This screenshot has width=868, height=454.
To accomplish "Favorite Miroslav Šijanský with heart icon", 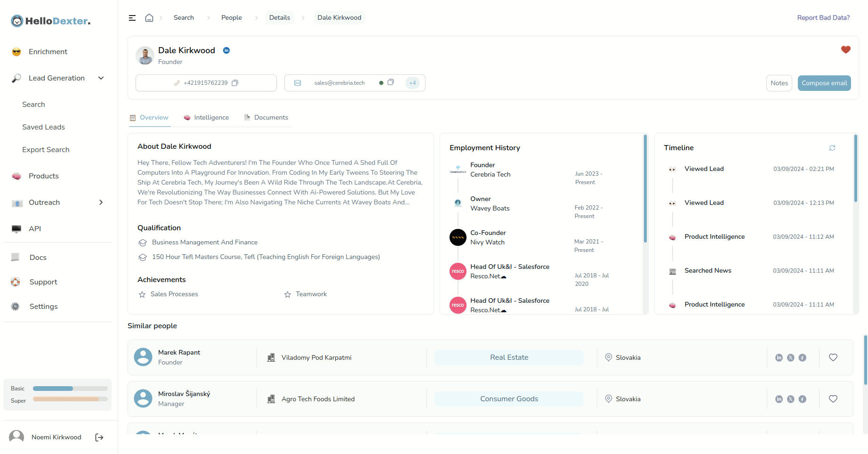I will [x=833, y=399].
